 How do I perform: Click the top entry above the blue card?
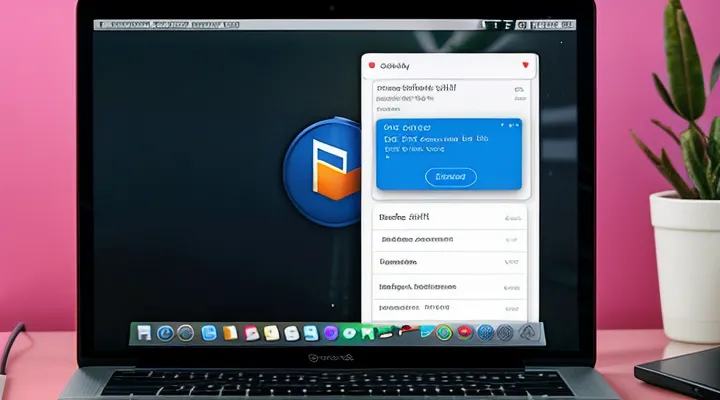(447, 92)
